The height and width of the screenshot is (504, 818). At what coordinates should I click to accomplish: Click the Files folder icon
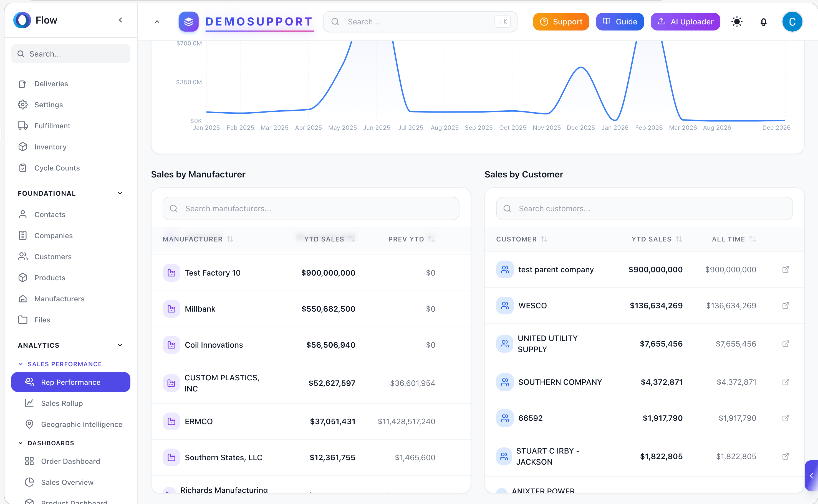click(22, 320)
